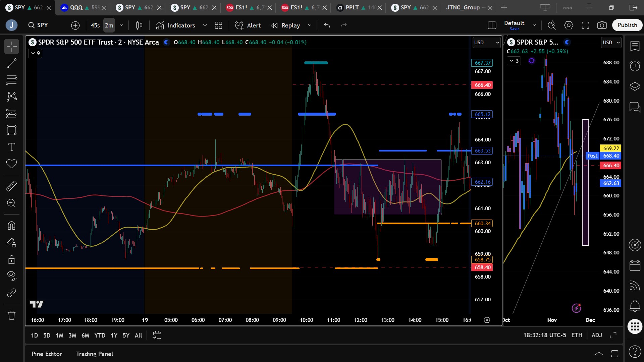
Task: Select the trend line drawing tool
Action: click(11, 63)
